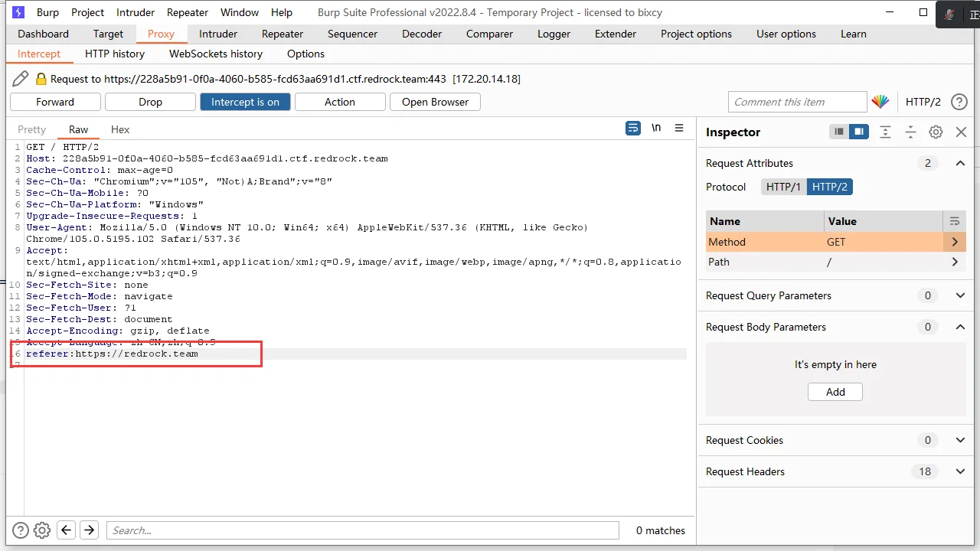Open Inspector settings gear
Screen dimensions: 980x551
click(x=936, y=132)
